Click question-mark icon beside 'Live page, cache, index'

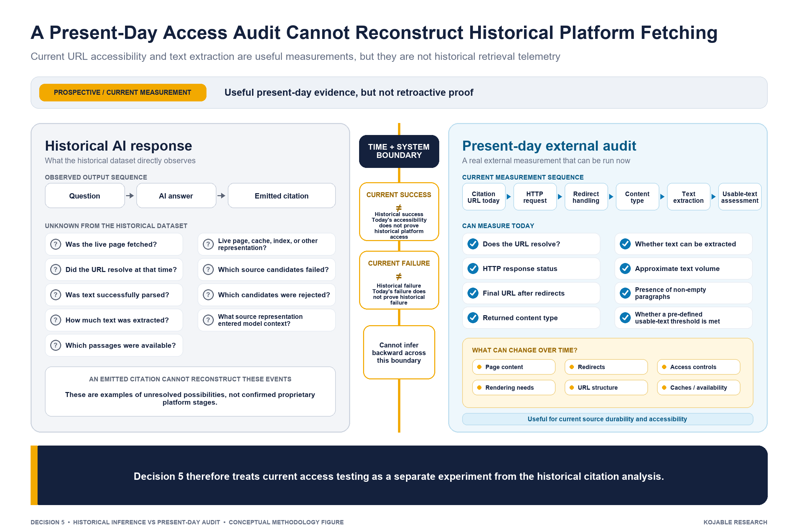coord(208,244)
